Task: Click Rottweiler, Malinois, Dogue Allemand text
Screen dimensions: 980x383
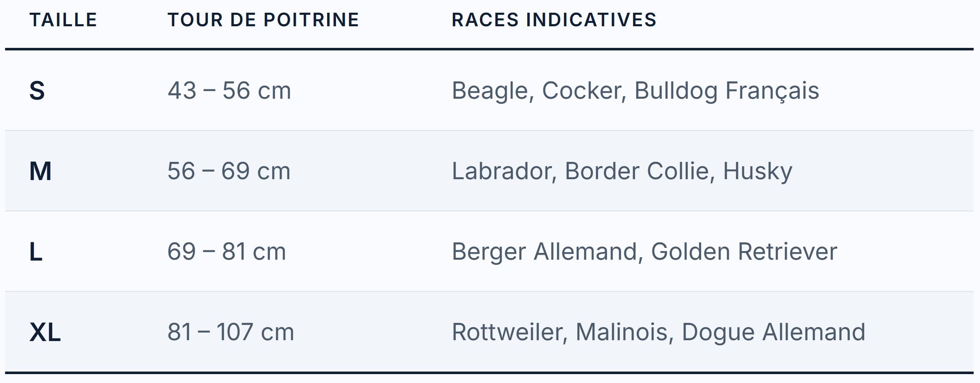Action: click(x=658, y=332)
